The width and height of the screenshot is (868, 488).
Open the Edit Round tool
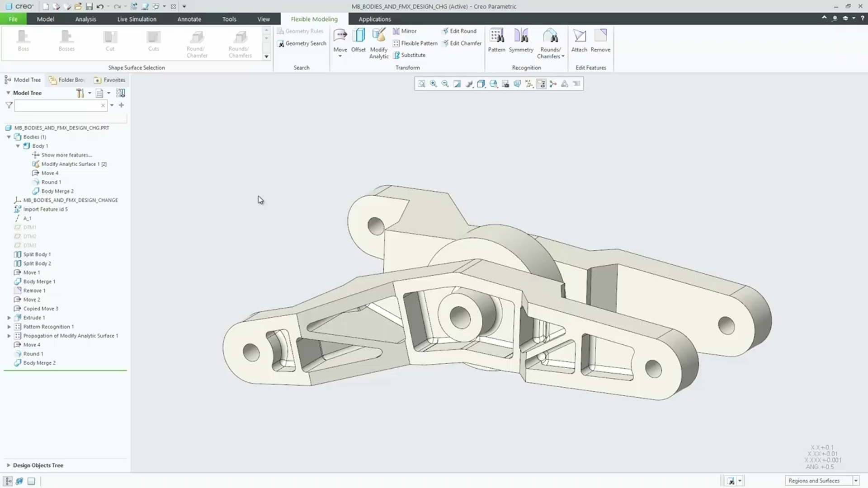459,31
